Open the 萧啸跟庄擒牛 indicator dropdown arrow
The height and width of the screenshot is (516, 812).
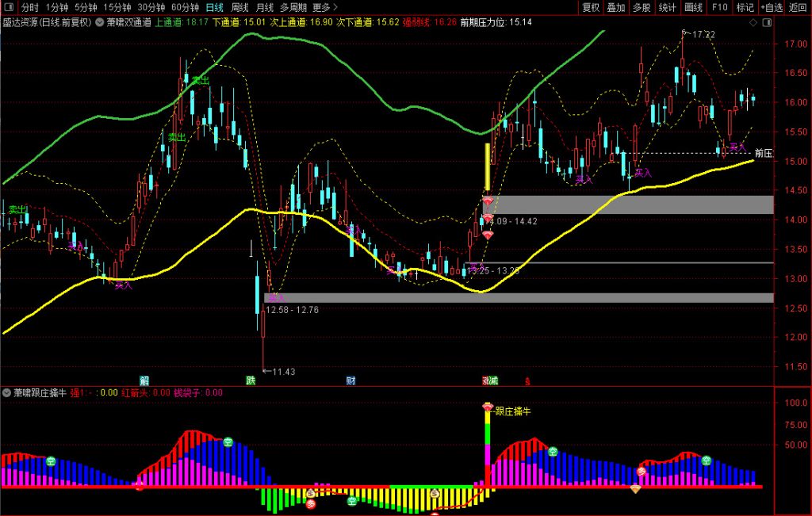pyautogui.click(x=6, y=392)
